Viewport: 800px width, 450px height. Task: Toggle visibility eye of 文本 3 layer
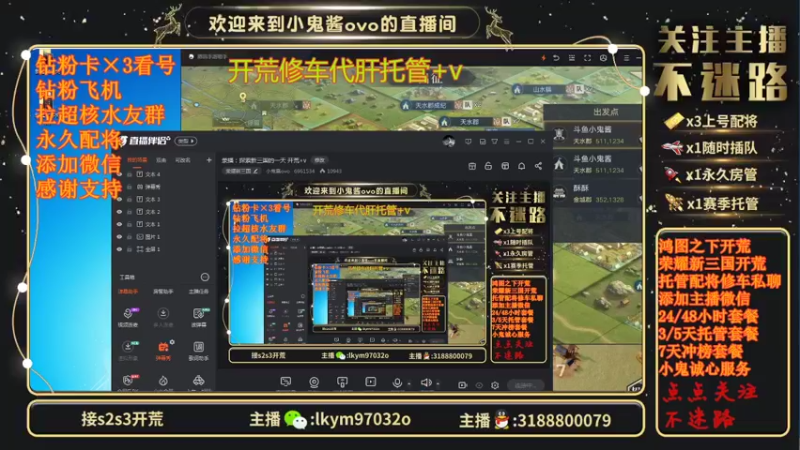[x=119, y=199]
